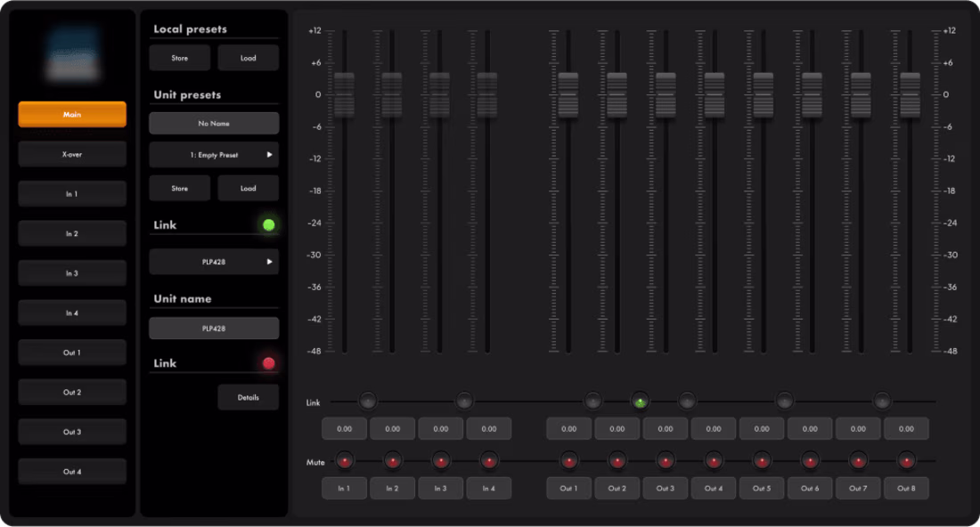Expand the PLP428 link device dropdown
The width and height of the screenshot is (980, 527).
point(214,262)
